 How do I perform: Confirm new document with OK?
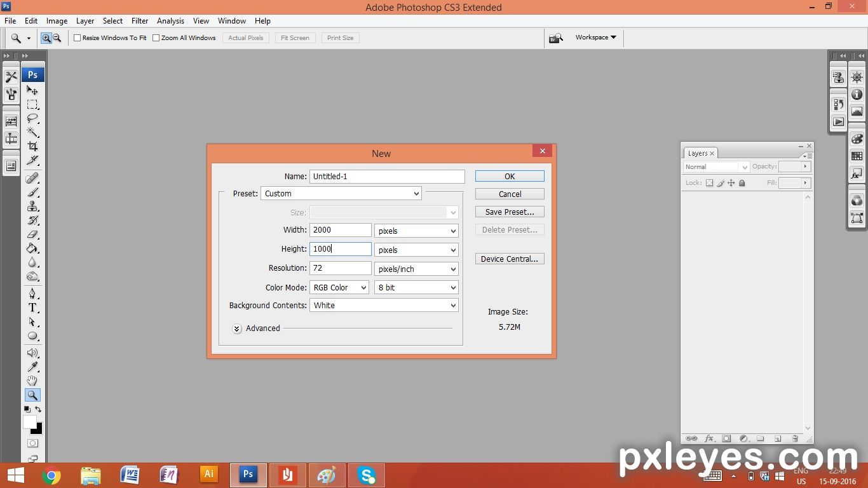(x=510, y=176)
